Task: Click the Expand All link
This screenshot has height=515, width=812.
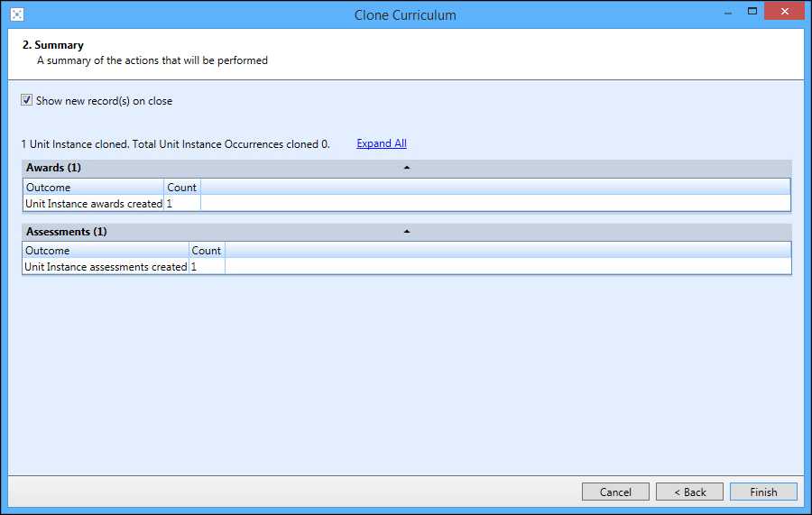Action: click(x=382, y=143)
